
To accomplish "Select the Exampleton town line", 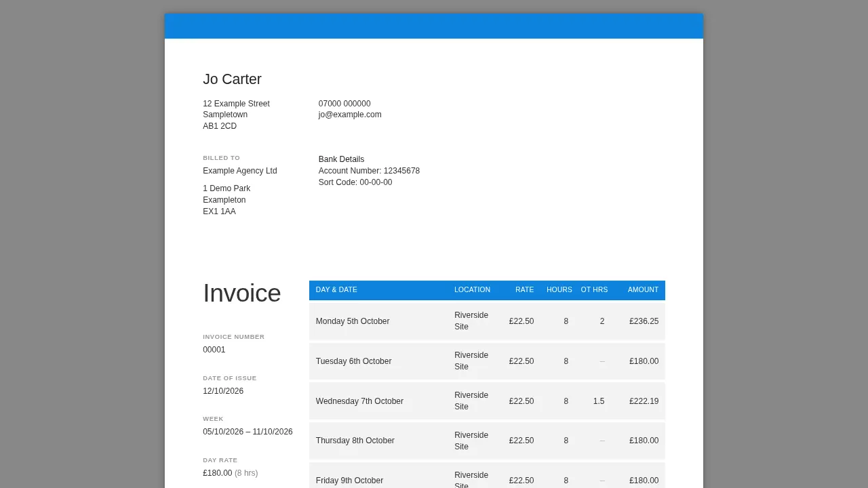I will tap(224, 200).
